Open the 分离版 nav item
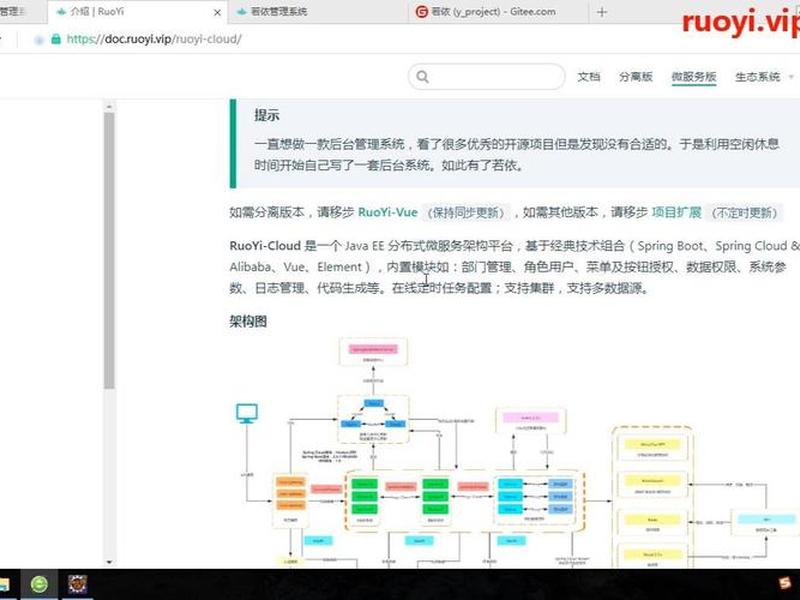800x600 pixels. point(636,77)
